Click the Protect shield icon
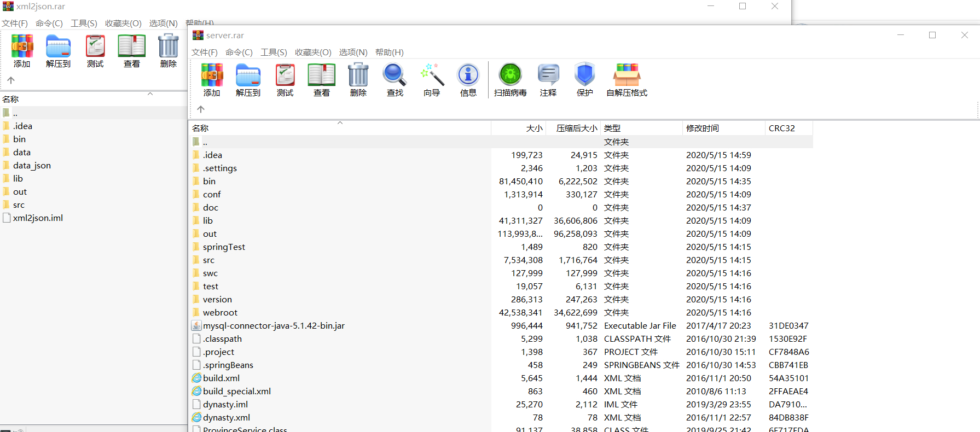Screen dimensions: 980x432 click(585, 75)
